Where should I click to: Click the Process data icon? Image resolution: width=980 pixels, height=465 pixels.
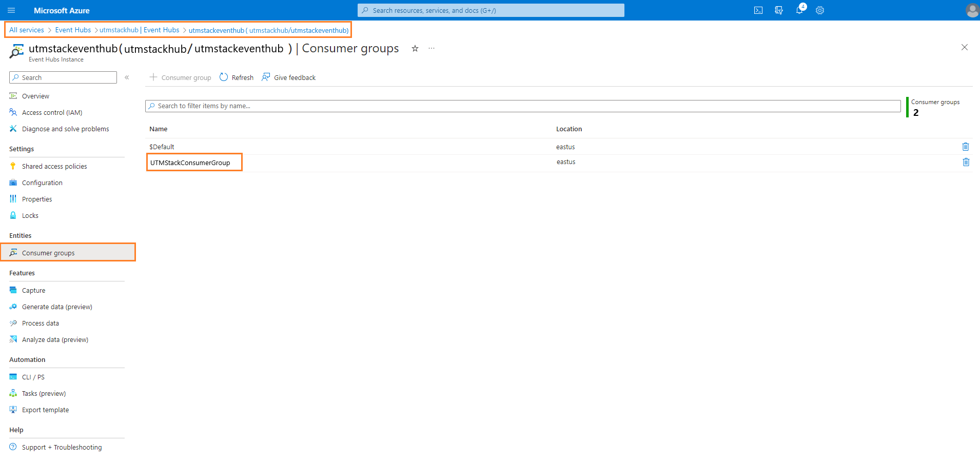13,323
